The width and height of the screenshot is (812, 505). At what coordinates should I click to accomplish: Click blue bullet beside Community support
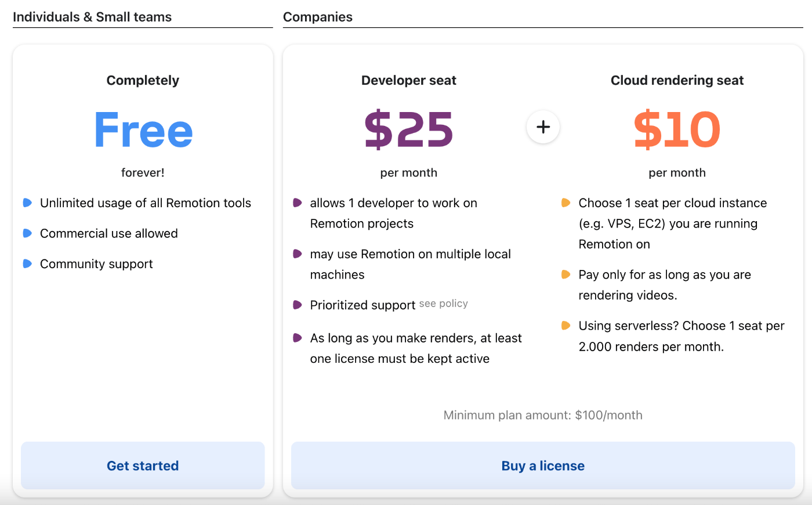tap(27, 264)
